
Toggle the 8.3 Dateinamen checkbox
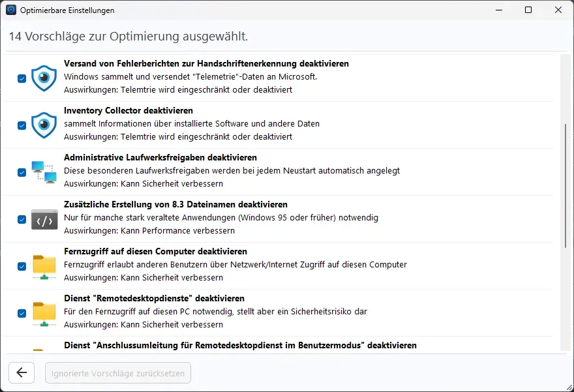(22, 219)
